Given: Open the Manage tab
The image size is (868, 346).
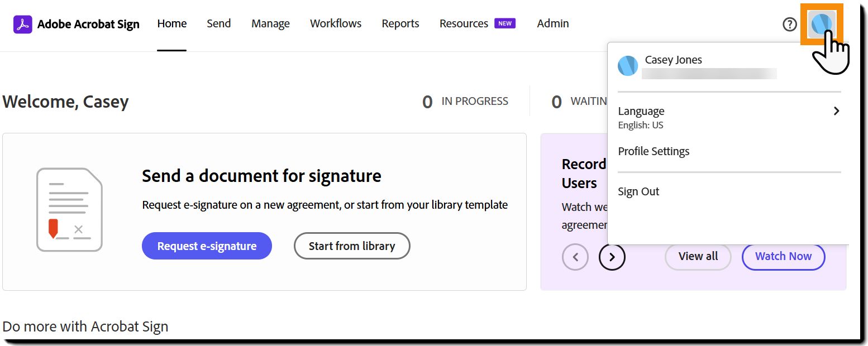Looking at the screenshot, I should point(270,23).
